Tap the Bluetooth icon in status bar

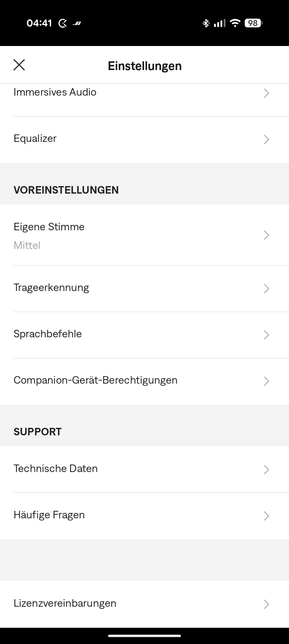coord(206,23)
